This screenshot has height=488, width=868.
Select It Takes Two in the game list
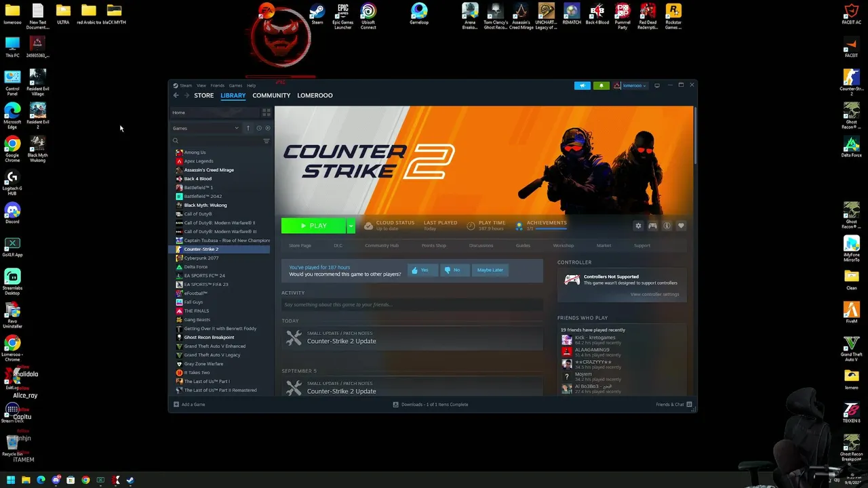tap(197, 373)
